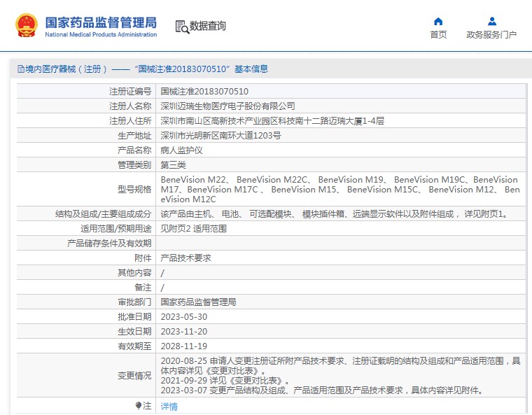The image size is (532, 415).
Task: Select the BeneVision model list cell
Action: (340, 190)
